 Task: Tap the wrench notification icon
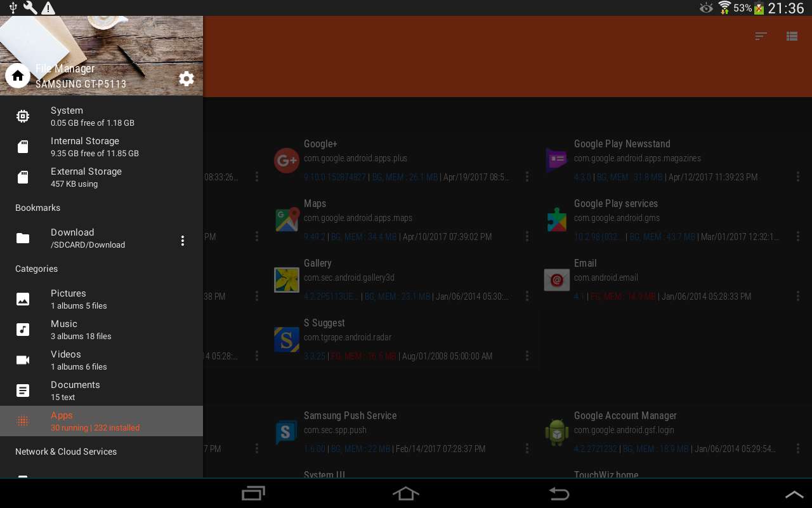click(x=30, y=8)
